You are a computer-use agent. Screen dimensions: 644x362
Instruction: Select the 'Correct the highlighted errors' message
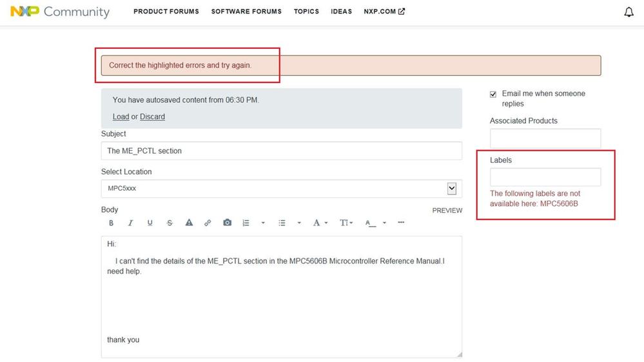pos(181,65)
